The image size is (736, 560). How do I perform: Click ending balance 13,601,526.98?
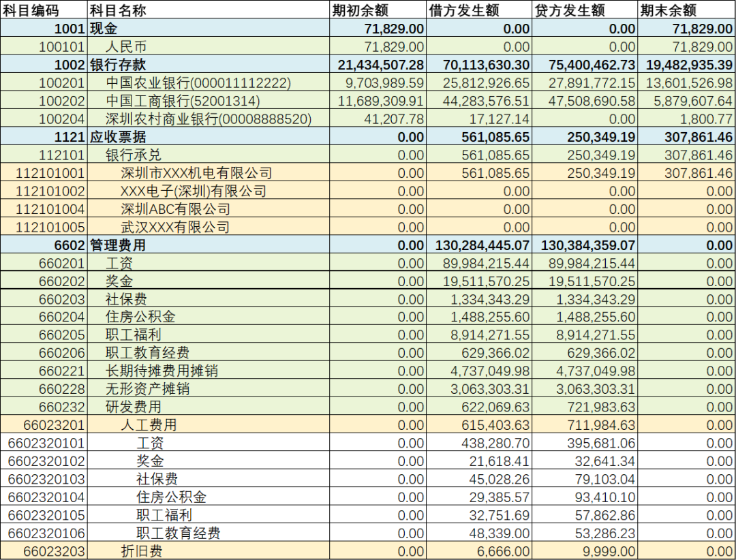(687, 82)
